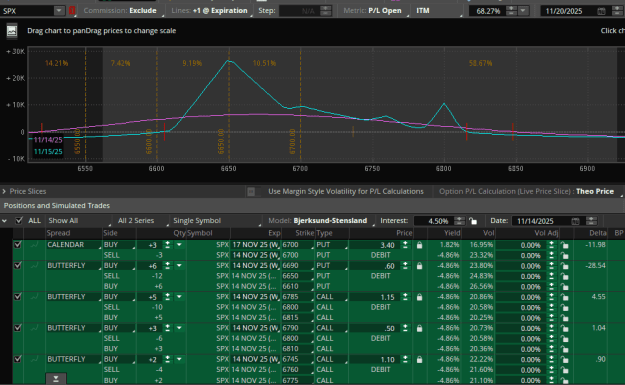Click the price lock icon on the CALENDAR row
This screenshot has height=385, width=625.
tap(419, 245)
